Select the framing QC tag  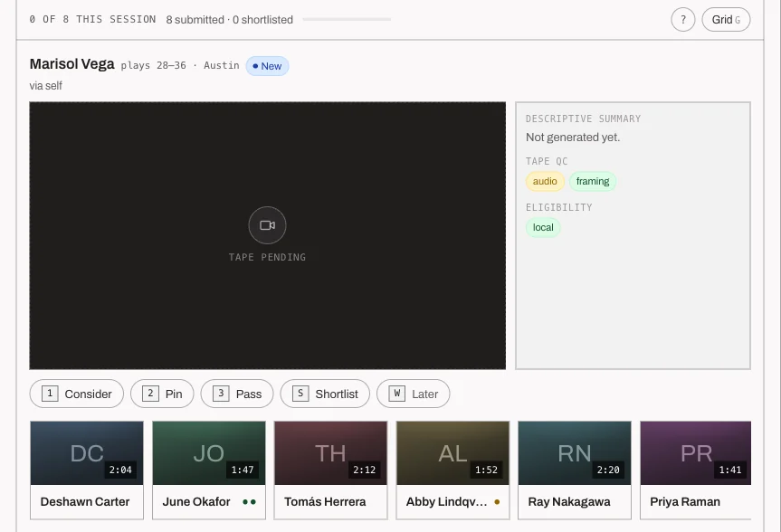click(x=593, y=181)
